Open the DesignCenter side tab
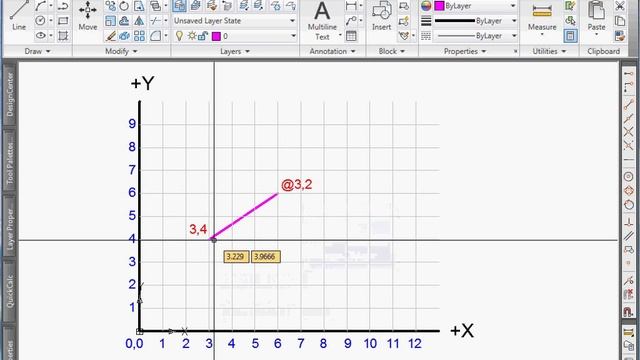The image size is (640, 360). click(x=9, y=94)
